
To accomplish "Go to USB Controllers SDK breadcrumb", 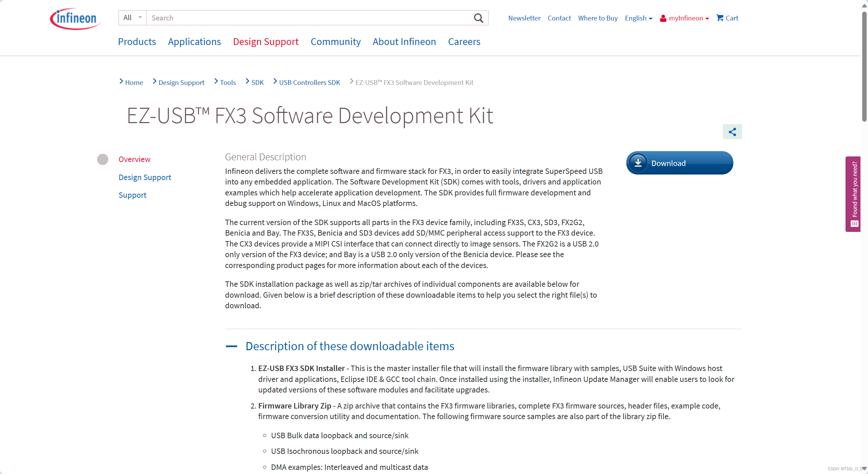I will pos(310,83).
